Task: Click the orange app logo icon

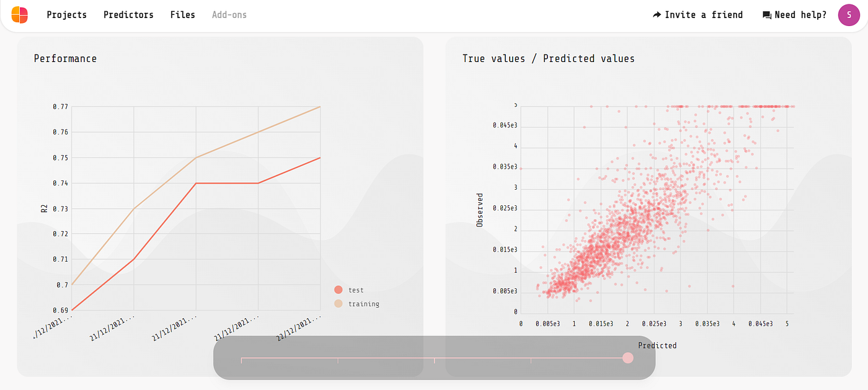Action: click(x=20, y=14)
